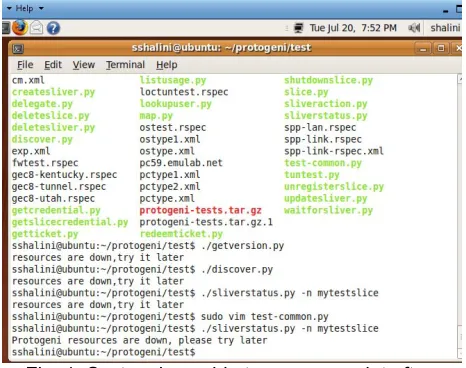The image size is (466, 368).
Task: Click deletesliver.py file name
Action: point(53,128)
